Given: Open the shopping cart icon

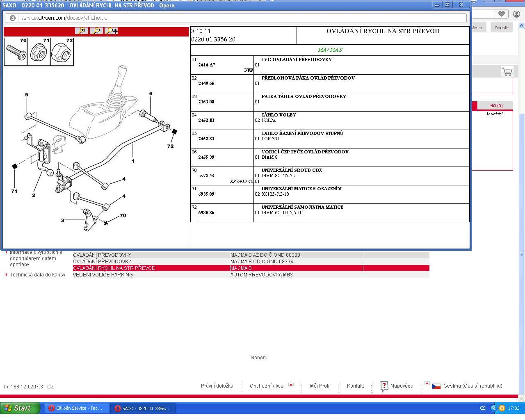Looking at the screenshot, I should pyautogui.click(x=507, y=72).
